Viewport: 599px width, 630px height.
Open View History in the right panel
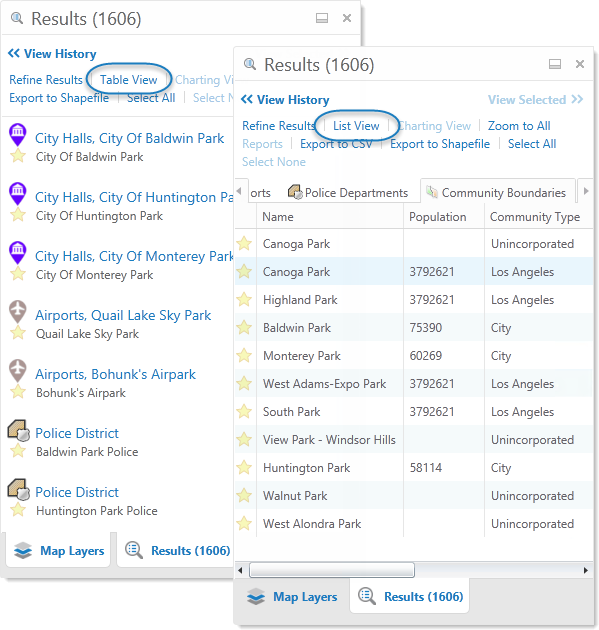(x=285, y=100)
